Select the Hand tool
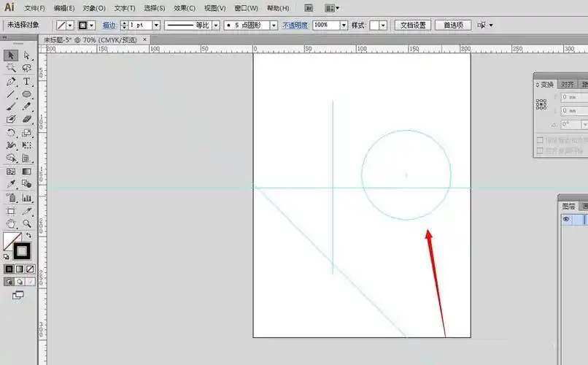The width and height of the screenshot is (588, 365). click(11, 223)
